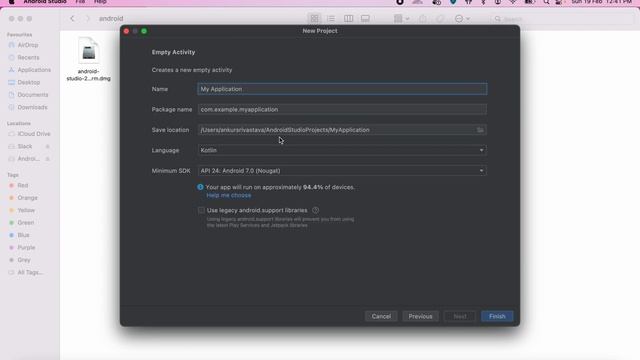
Task: Open Control Centre in menu bar
Action: click(x=559, y=2)
